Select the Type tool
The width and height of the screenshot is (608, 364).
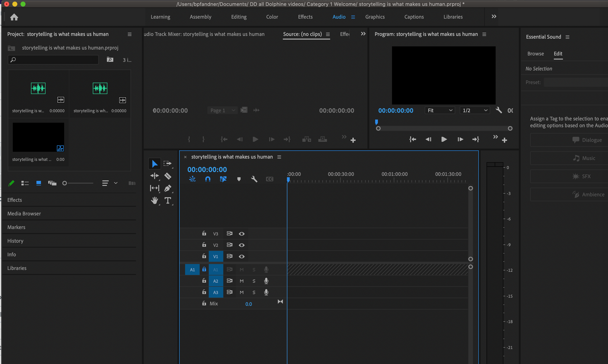pos(168,200)
